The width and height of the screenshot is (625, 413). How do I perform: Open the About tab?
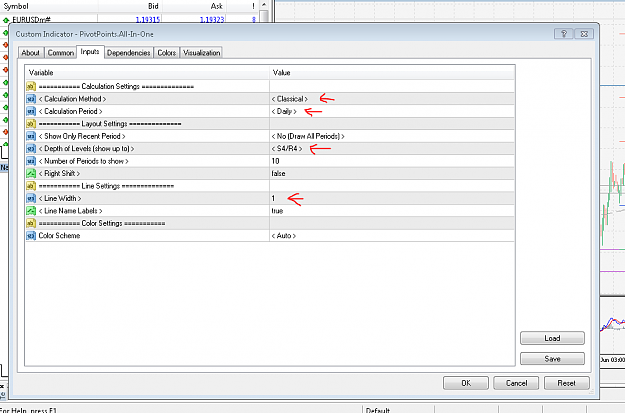30,53
